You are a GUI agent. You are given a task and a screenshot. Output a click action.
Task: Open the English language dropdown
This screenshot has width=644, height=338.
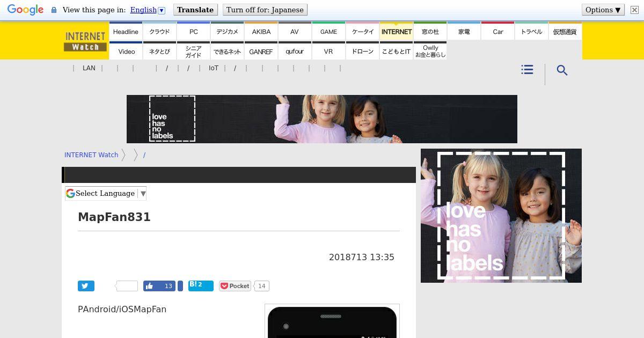(x=147, y=10)
